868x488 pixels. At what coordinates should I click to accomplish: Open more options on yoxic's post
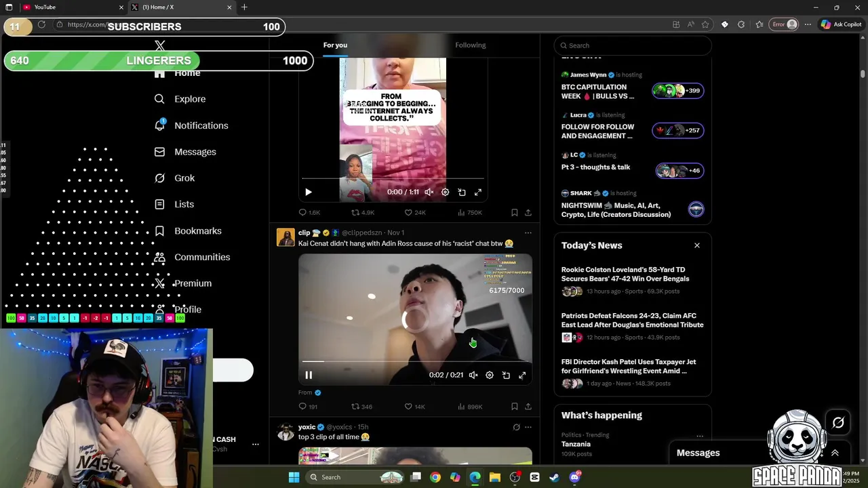[528, 427]
